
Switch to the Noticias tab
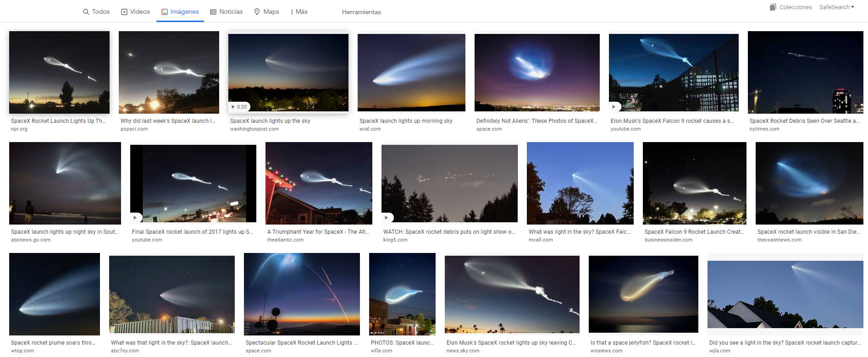click(227, 12)
